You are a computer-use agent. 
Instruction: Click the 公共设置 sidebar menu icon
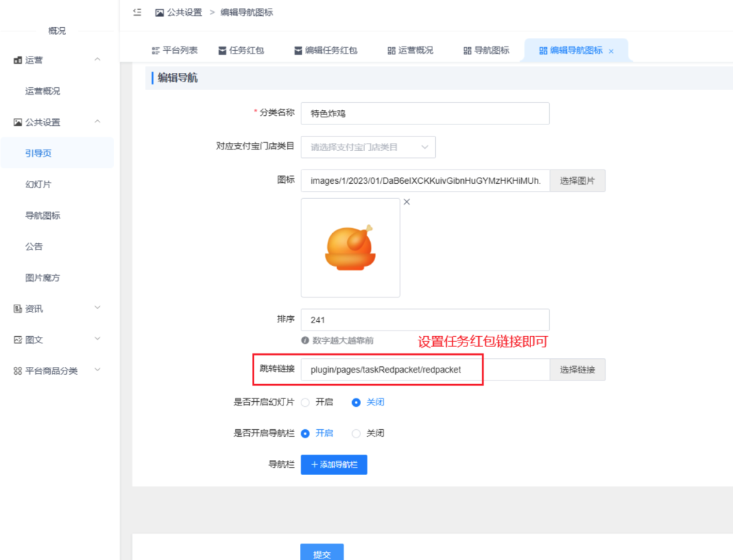coord(17,122)
